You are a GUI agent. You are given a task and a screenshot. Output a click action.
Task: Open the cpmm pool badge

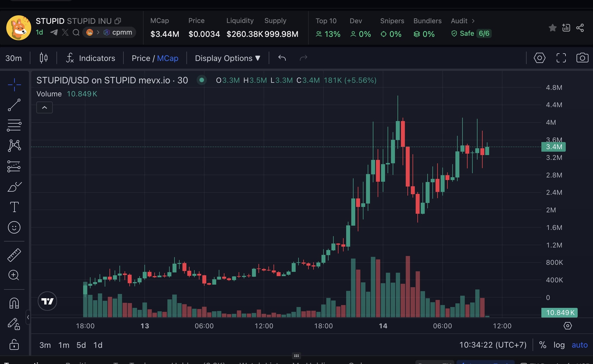pos(109,32)
